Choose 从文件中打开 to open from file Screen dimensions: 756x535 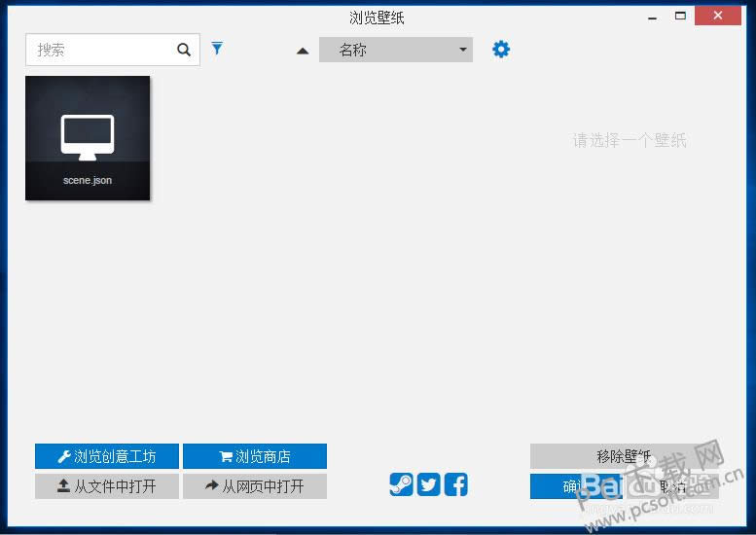click(107, 486)
